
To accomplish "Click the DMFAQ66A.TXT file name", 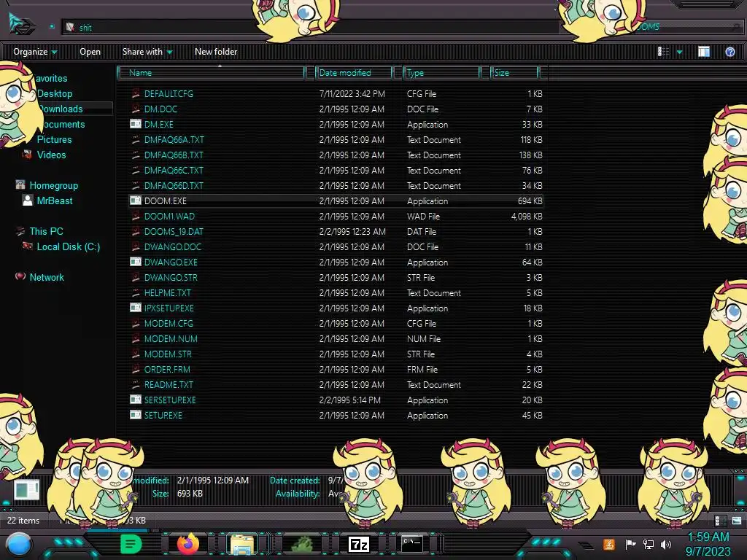I will click(174, 139).
